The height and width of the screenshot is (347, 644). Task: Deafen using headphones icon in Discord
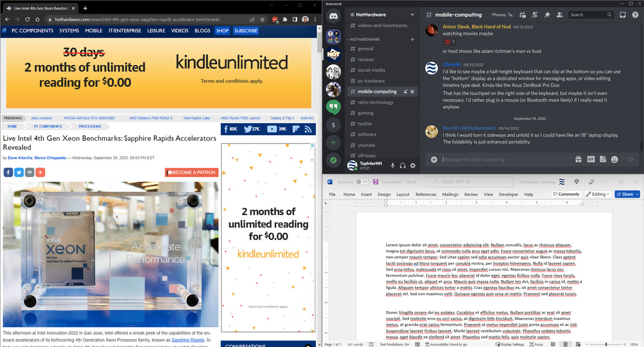pos(403,166)
